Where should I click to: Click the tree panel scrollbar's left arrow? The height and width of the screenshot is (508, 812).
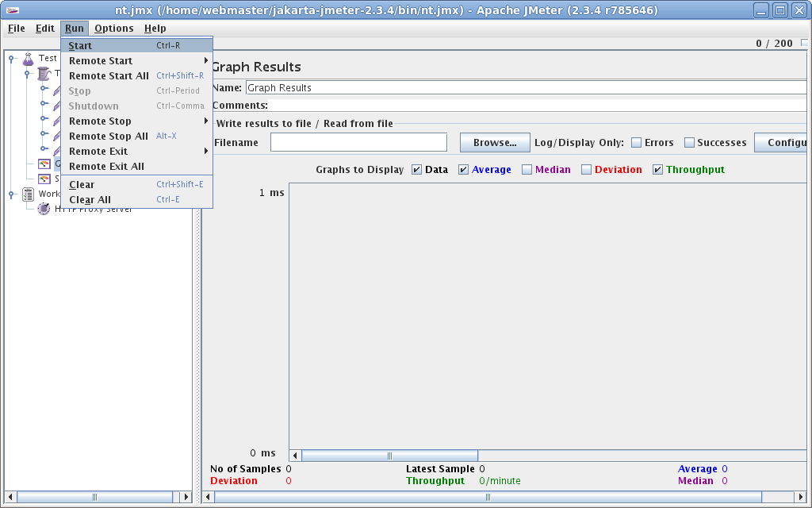(10, 497)
